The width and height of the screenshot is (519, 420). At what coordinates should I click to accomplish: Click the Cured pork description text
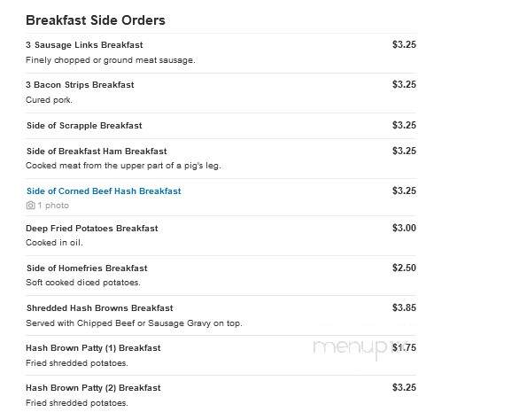tap(49, 100)
